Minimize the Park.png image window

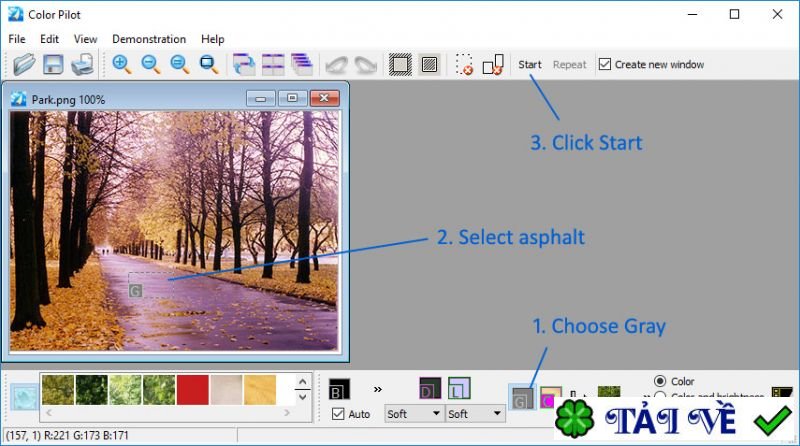coord(261,98)
